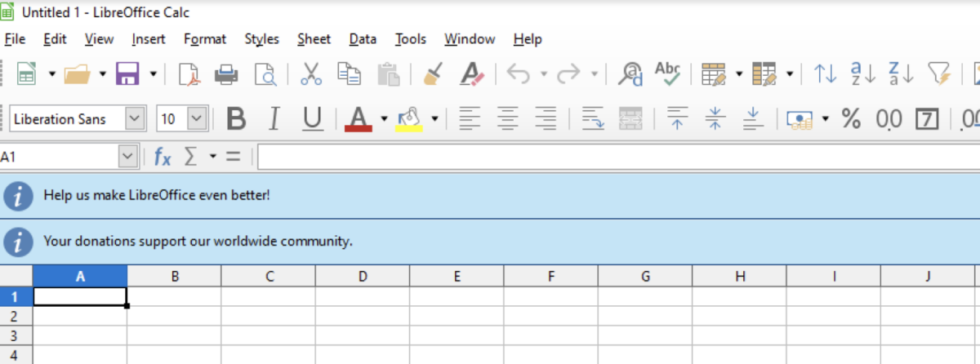Align cell content to top
Screen dimensions: 980x364
[x=677, y=119]
